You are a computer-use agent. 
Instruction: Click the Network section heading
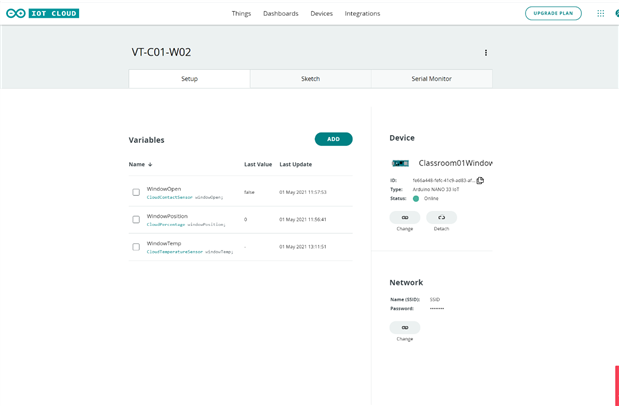406,282
